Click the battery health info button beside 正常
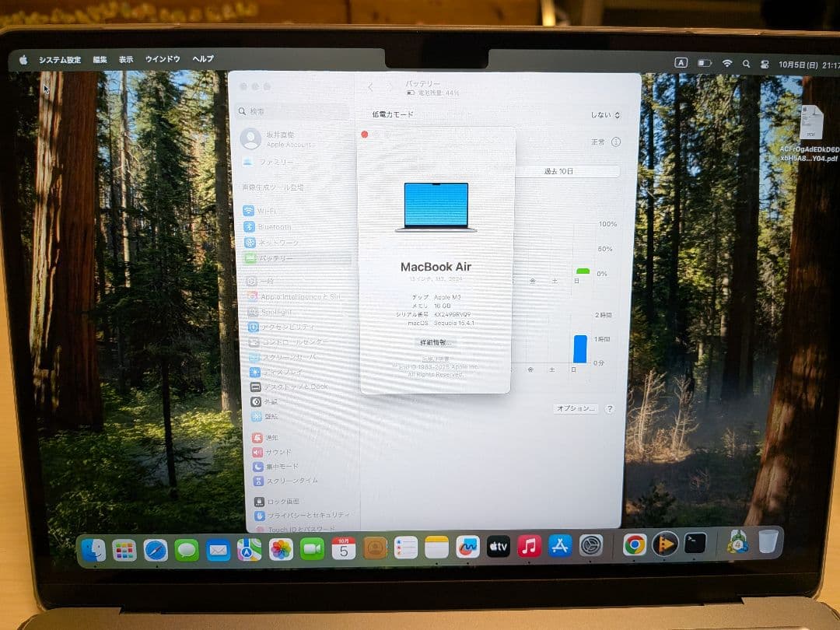The width and height of the screenshot is (840, 630). 617,142
